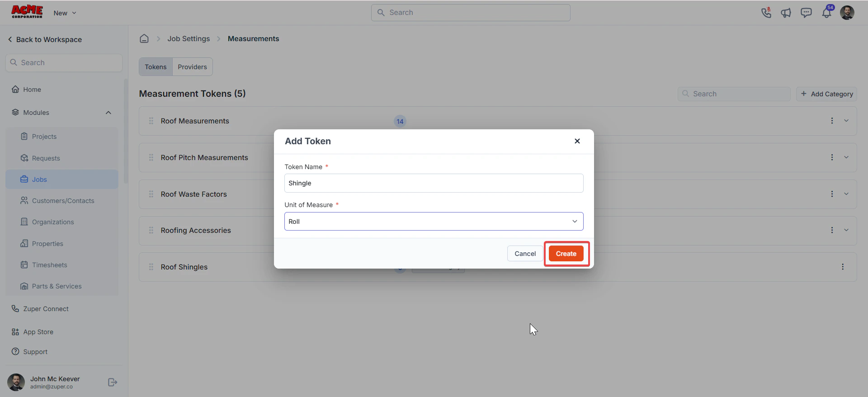This screenshot has height=397, width=868.
Task: Open the phone call icon in header
Action: [766, 13]
